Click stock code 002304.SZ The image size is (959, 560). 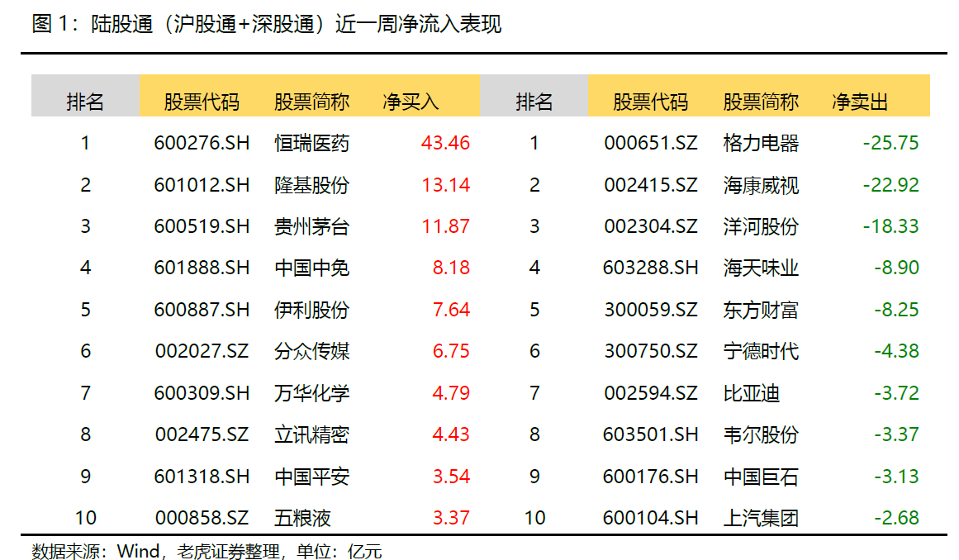tap(651, 226)
